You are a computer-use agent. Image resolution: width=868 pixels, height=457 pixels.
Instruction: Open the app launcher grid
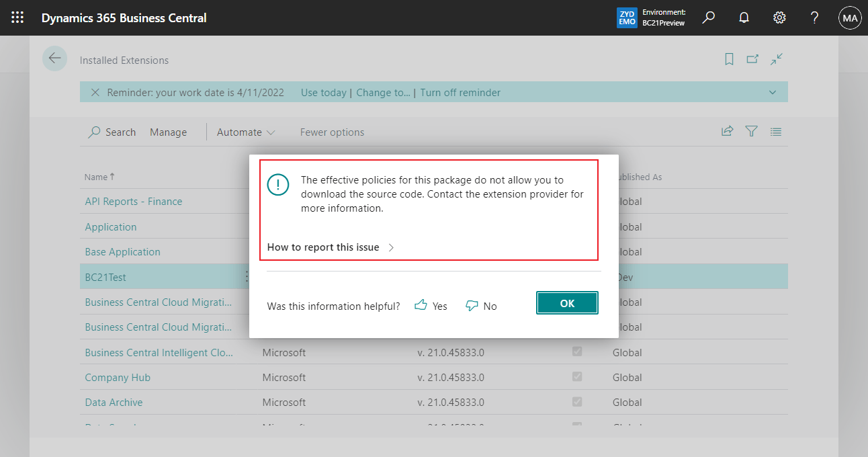pos(17,17)
